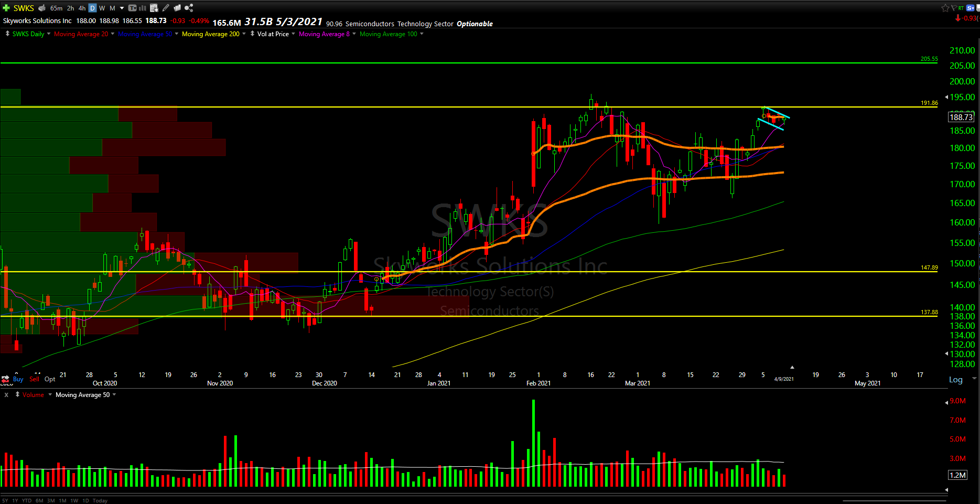Expand the Vol at Price menu
980x504 pixels.
pyautogui.click(x=293, y=34)
